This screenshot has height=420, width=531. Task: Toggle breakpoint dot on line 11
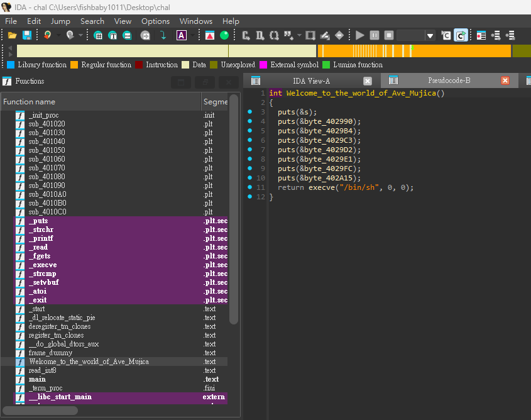pos(250,187)
